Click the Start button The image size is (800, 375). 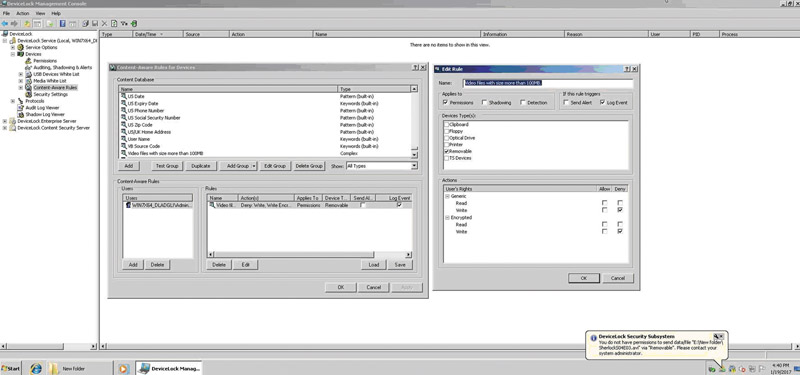11,368
